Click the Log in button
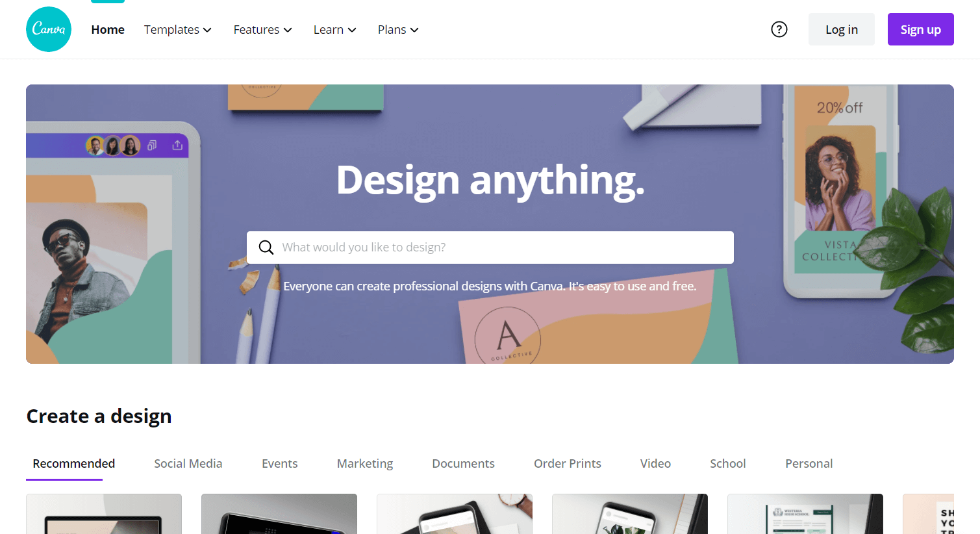 pyautogui.click(x=842, y=29)
